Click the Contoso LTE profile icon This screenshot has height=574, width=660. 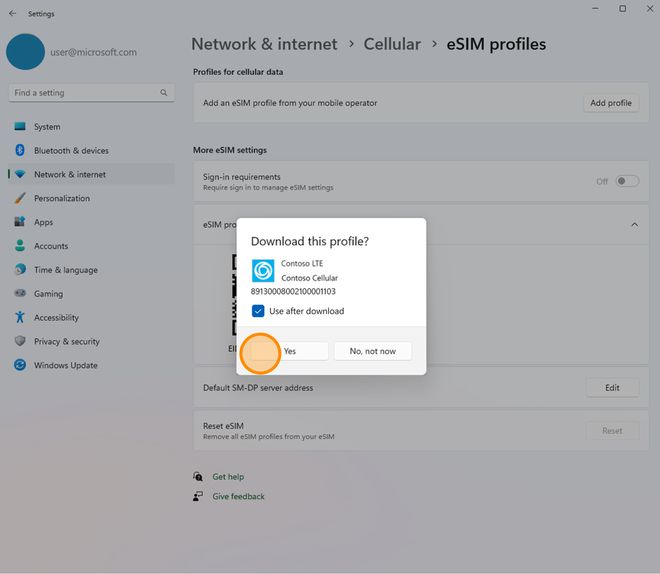click(x=263, y=270)
